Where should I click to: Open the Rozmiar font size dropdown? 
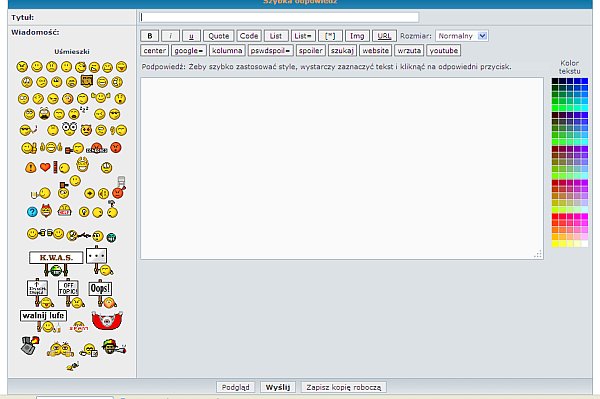click(461, 36)
